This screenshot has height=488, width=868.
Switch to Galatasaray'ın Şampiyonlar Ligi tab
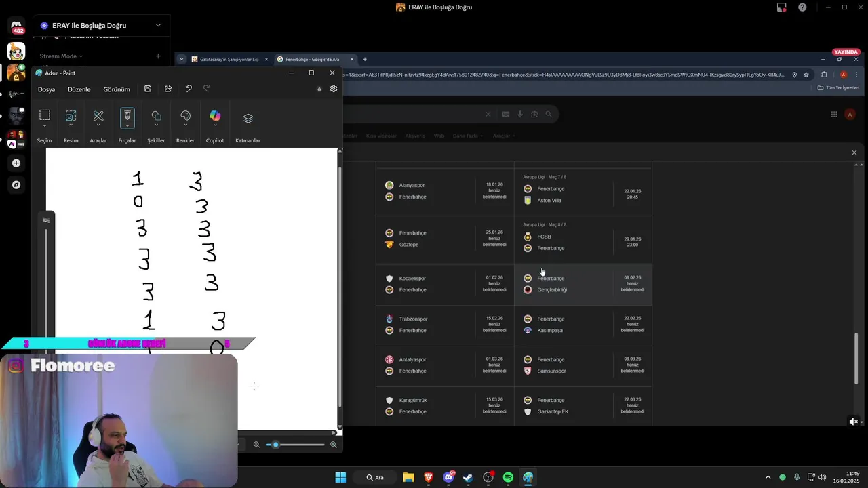pyautogui.click(x=229, y=59)
